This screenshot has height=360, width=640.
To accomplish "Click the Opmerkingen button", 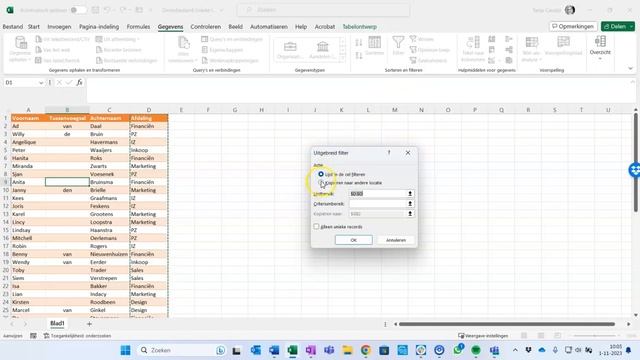I will [573, 27].
